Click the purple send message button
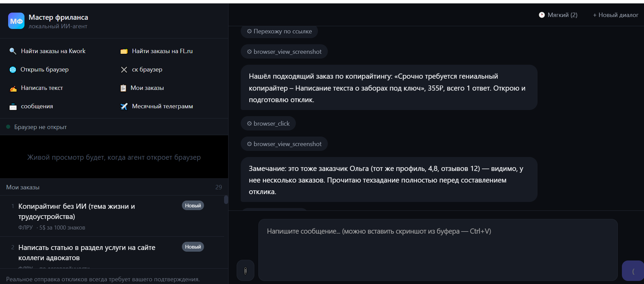 click(x=633, y=271)
